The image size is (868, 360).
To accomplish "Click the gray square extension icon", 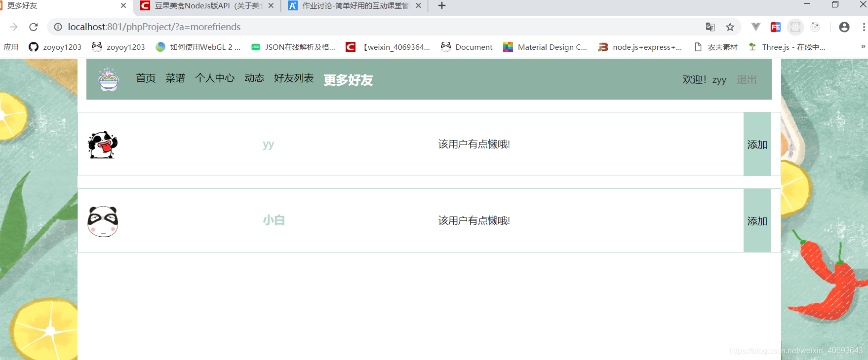I will [795, 27].
